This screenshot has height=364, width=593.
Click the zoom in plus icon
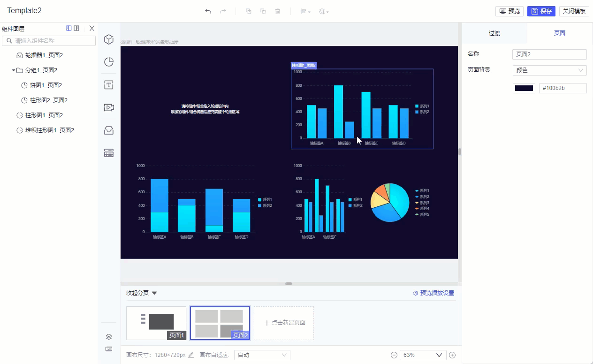pyautogui.click(x=452, y=355)
